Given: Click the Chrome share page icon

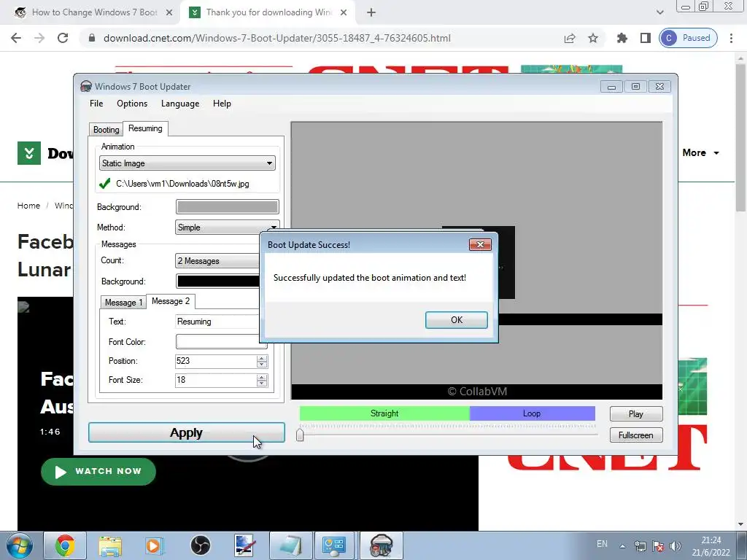Looking at the screenshot, I should coord(570,38).
